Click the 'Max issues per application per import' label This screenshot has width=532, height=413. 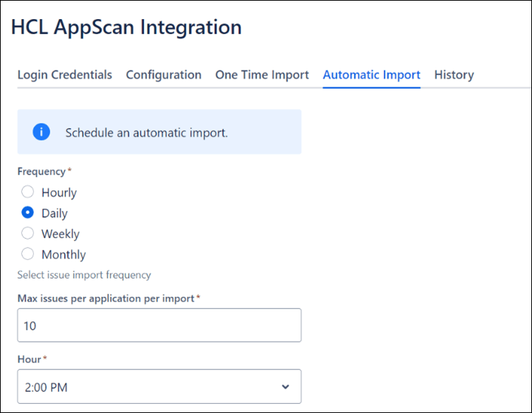click(106, 299)
